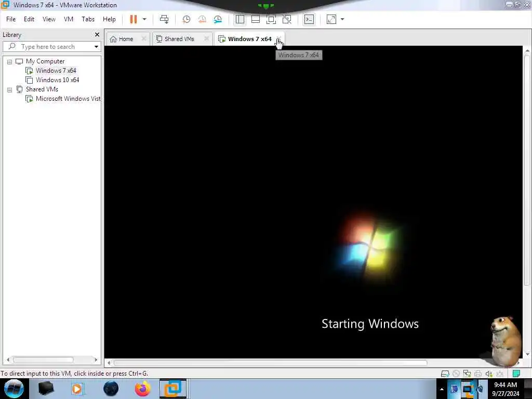Take a snapshot of this virtual machine
The height and width of the screenshot is (399, 532).
[187, 19]
